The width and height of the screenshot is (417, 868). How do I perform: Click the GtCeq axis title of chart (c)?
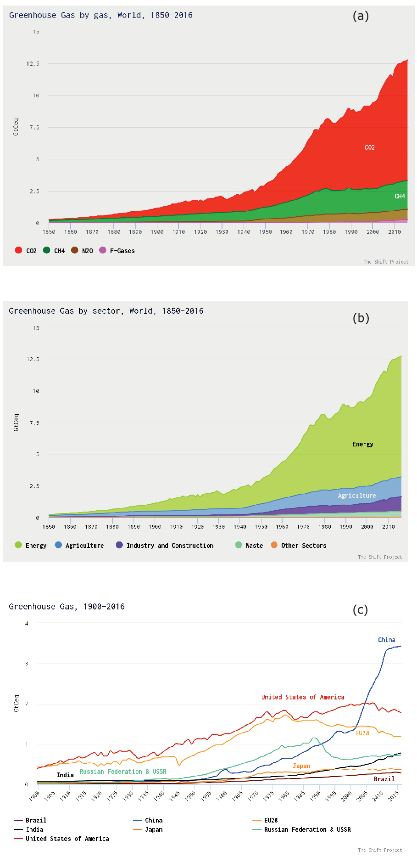point(16,703)
